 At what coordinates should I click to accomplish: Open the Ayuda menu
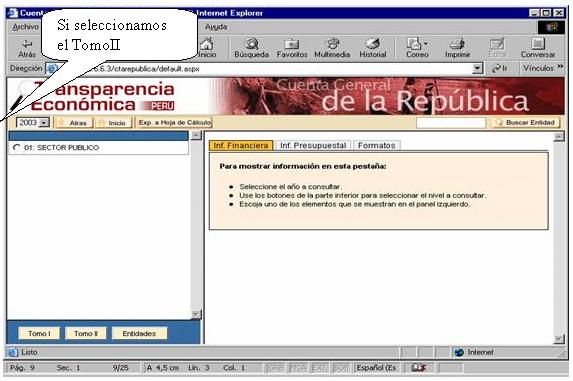pos(216,27)
